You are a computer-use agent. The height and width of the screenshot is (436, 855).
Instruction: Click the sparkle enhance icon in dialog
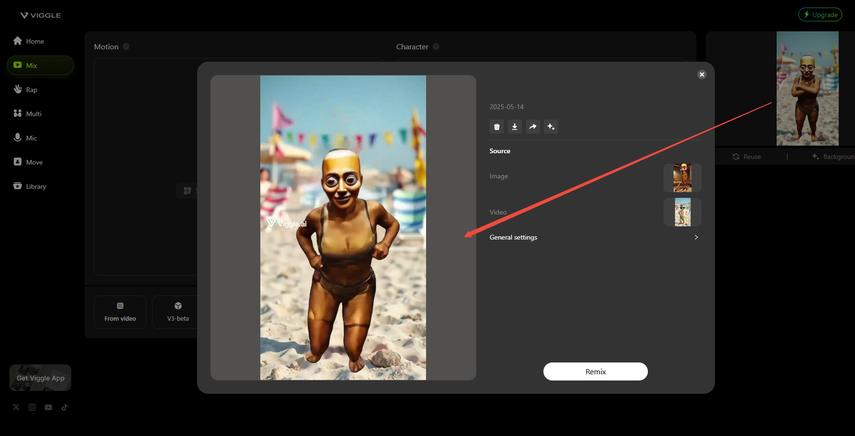pos(551,127)
